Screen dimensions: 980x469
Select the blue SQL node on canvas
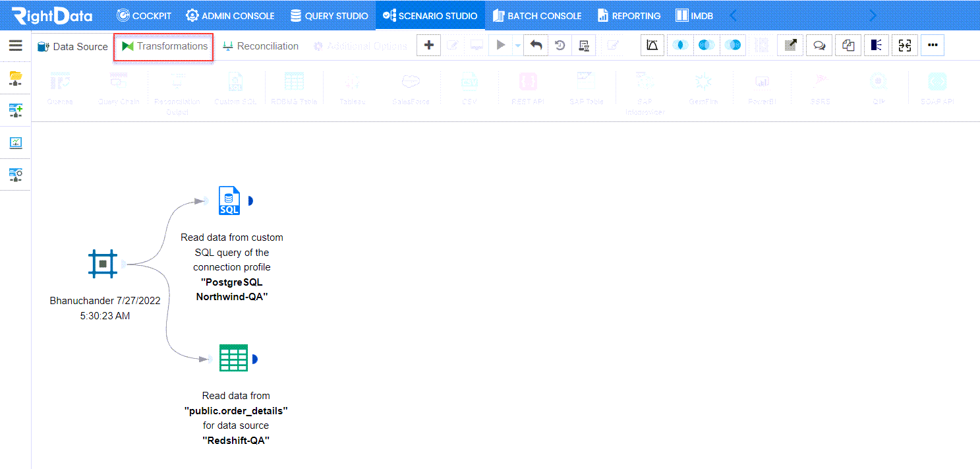[x=229, y=201]
